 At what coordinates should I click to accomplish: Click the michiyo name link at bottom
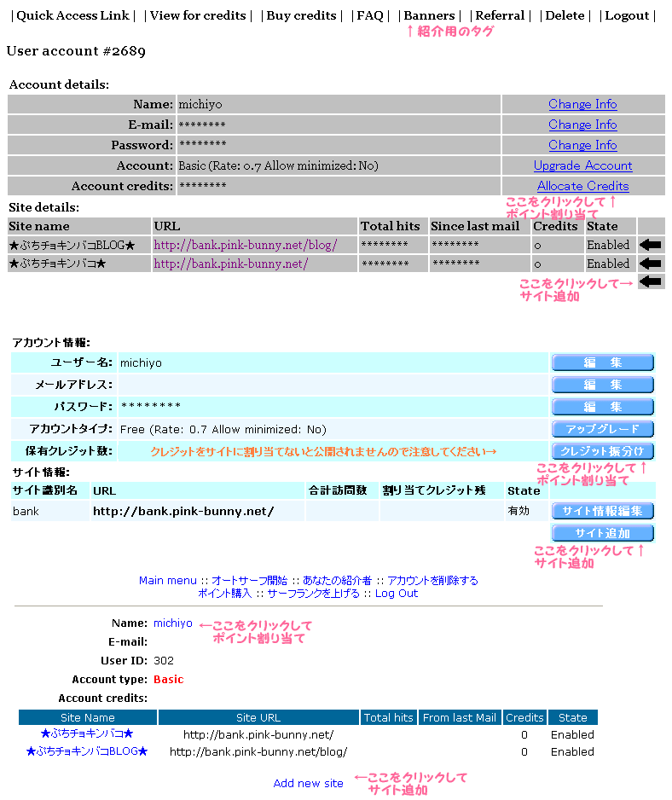click(x=173, y=623)
